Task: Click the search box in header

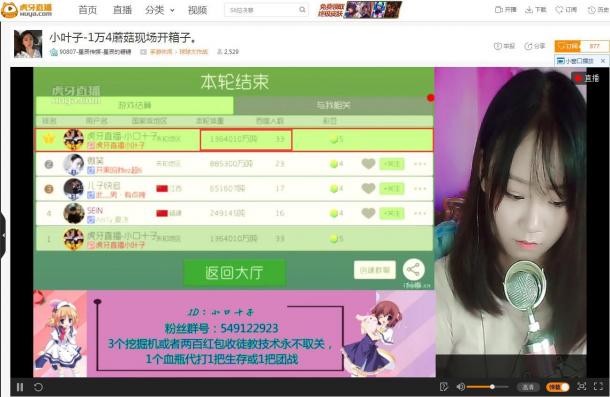Action: (x=261, y=10)
